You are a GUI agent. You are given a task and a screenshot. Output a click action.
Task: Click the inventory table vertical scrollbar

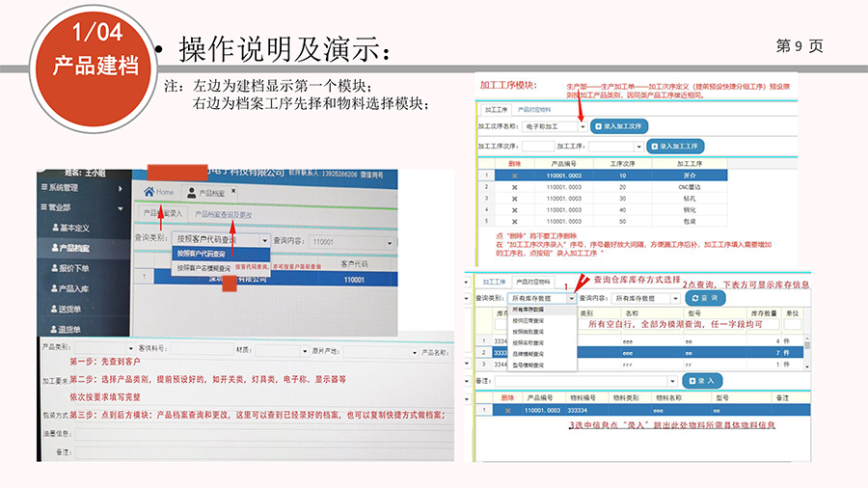tap(807, 352)
